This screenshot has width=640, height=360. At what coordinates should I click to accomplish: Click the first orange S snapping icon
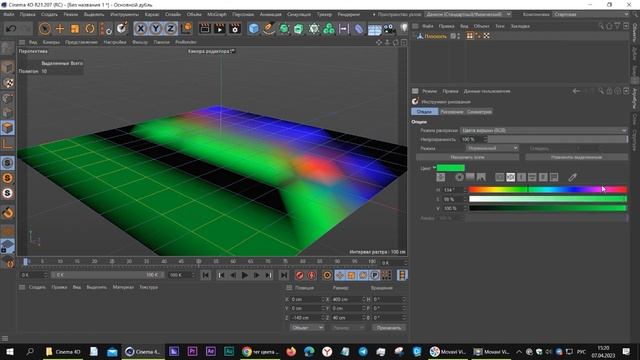pos(7,178)
